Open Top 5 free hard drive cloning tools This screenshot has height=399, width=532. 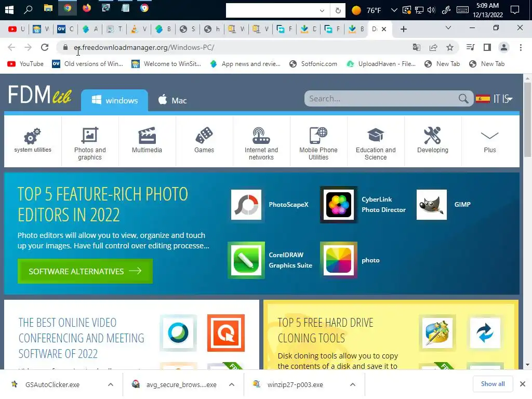[x=325, y=330]
